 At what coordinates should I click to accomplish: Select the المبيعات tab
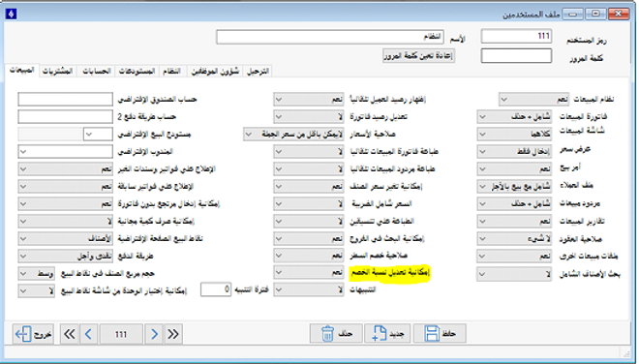coord(22,70)
